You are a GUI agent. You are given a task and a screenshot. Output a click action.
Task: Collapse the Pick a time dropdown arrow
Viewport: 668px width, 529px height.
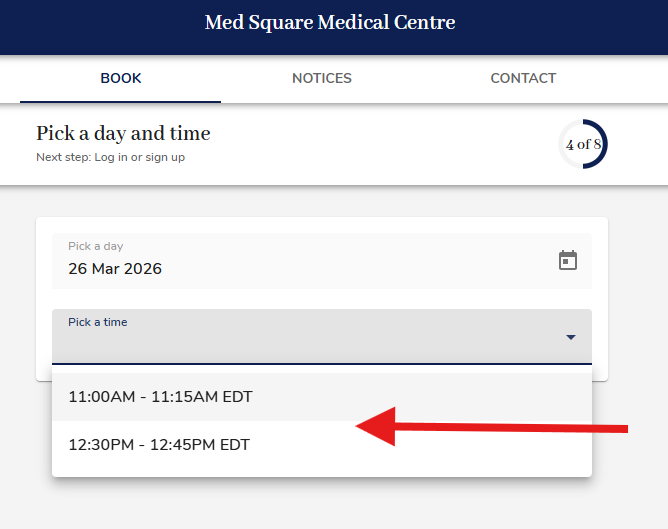(x=571, y=338)
